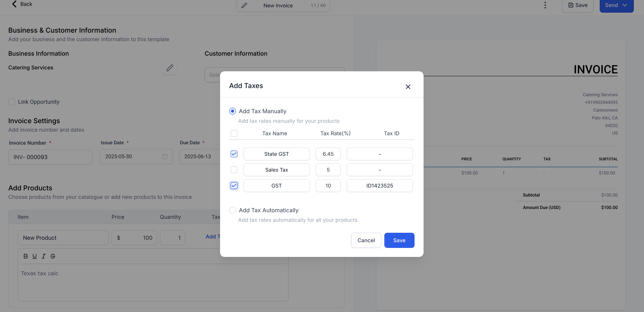The width and height of the screenshot is (644, 312).
Task: Select Add Tax Automatically radio option
Action: coord(232,210)
